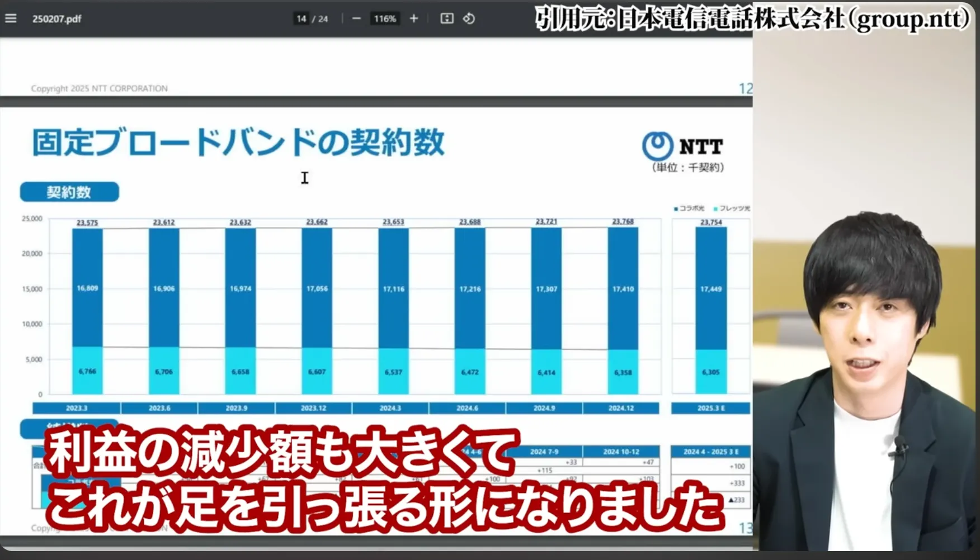Image resolution: width=980 pixels, height=560 pixels.
Task: Click the 2023.6 axis label
Action: coord(159,408)
